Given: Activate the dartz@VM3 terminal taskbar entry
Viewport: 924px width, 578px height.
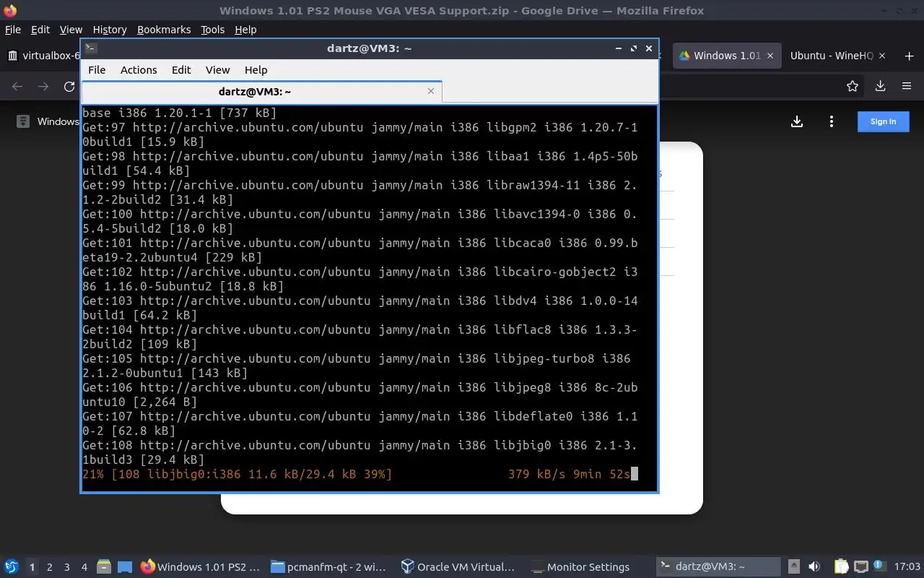Looking at the screenshot, I should point(718,567).
